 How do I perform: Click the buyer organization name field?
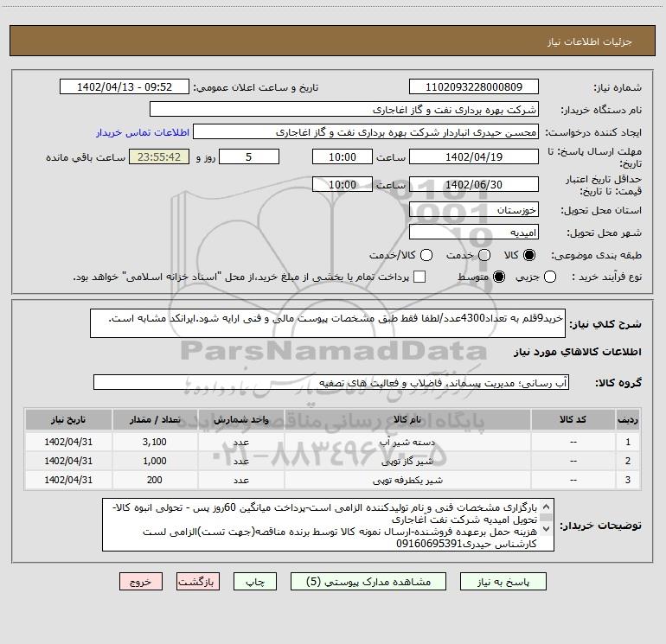pos(344,110)
